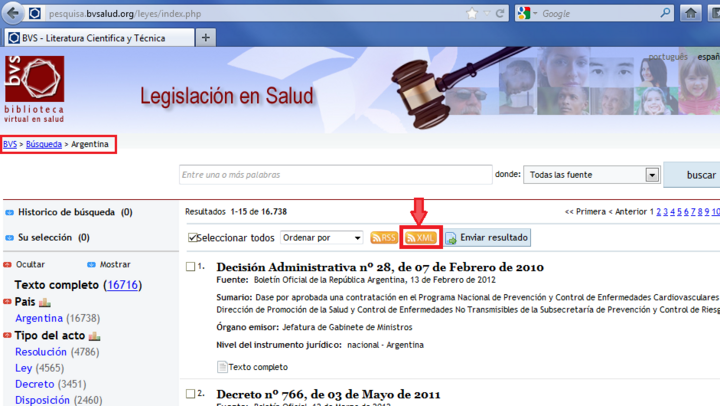Click Enviar resultado button
Viewport: 720px width, 406px height.
(x=487, y=237)
